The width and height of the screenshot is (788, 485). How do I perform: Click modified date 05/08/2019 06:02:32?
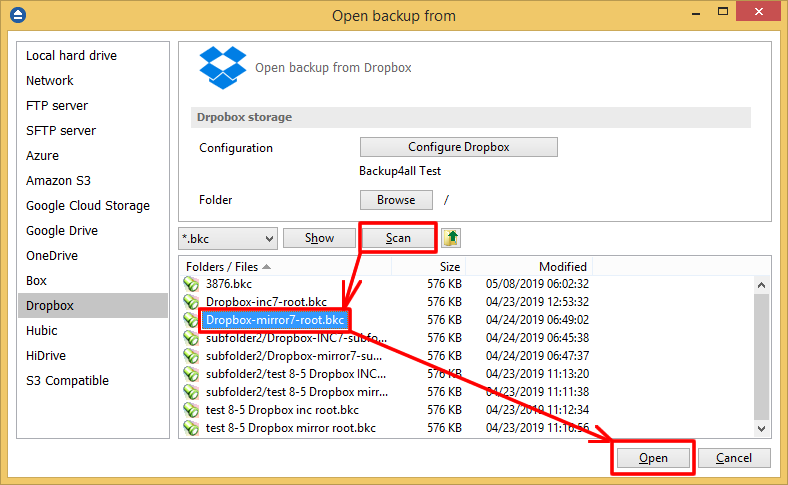(537, 284)
